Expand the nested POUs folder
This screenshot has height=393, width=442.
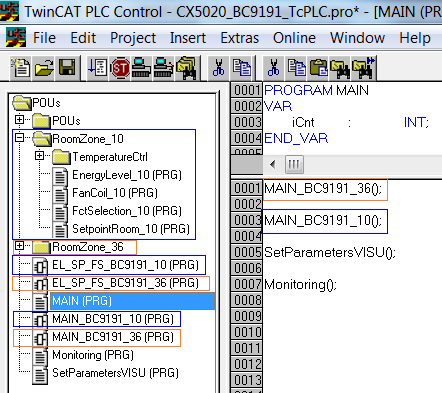[x=20, y=119]
